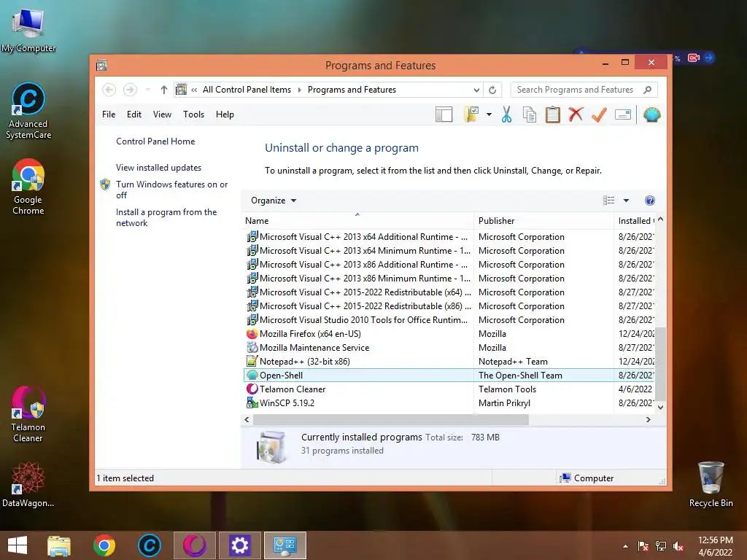The width and height of the screenshot is (747, 560).
Task: Open the File menu
Action: pos(109,114)
